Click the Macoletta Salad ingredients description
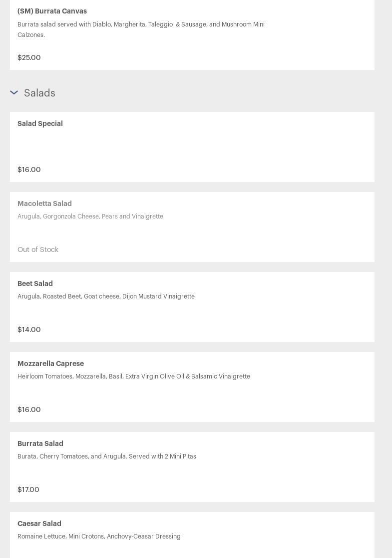The image size is (392, 558). click(90, 216)
